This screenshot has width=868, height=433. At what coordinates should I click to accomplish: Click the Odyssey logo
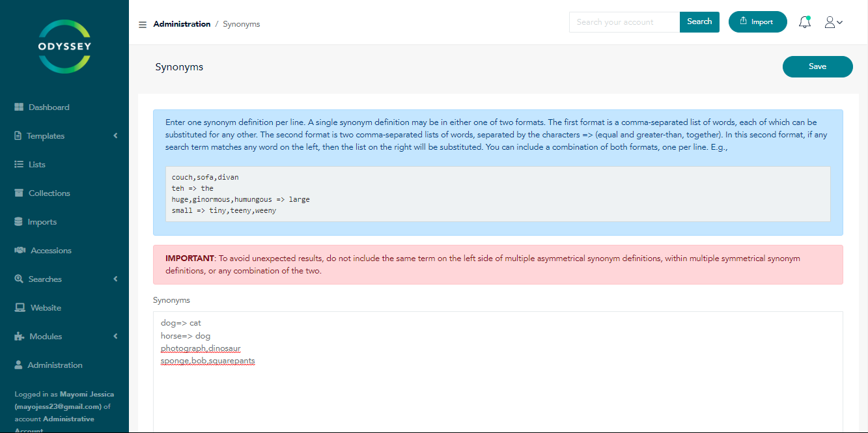click(x=64, y=46)
